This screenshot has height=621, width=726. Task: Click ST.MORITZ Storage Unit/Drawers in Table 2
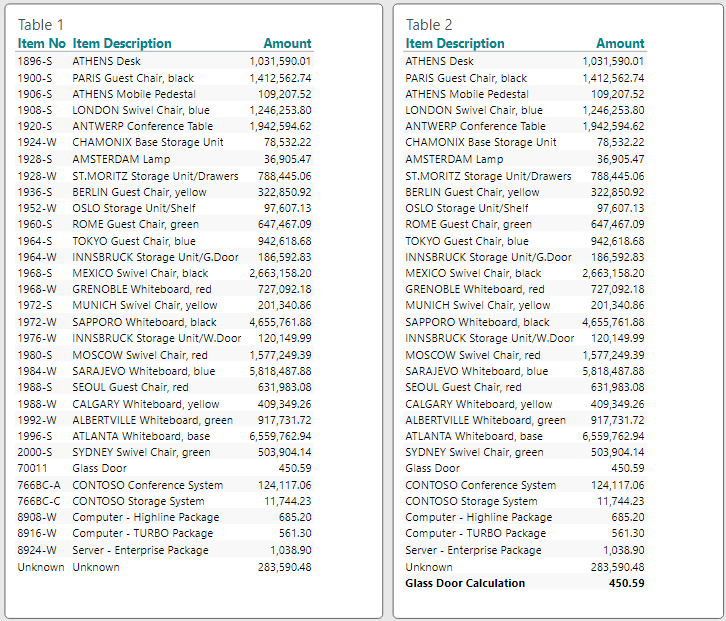click(x=488, y=176)
